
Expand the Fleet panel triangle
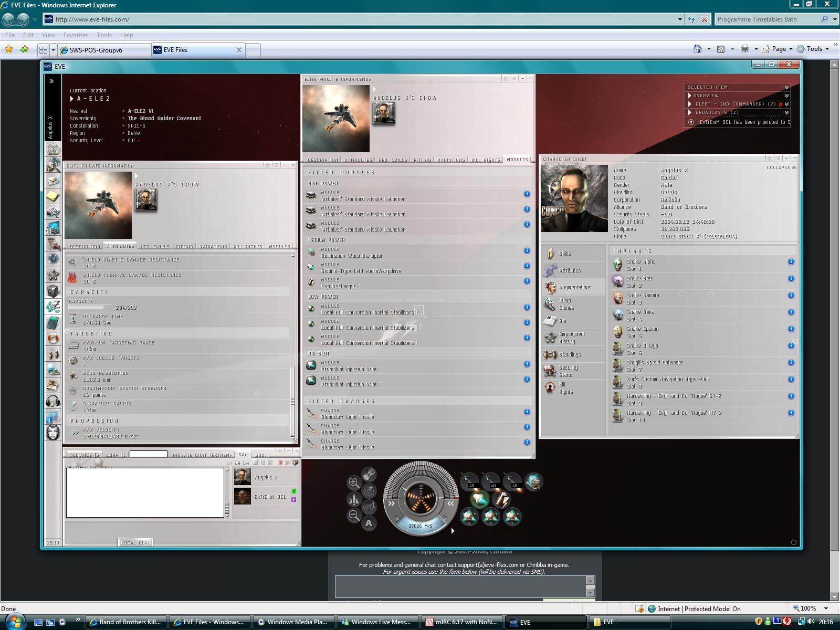690,104
